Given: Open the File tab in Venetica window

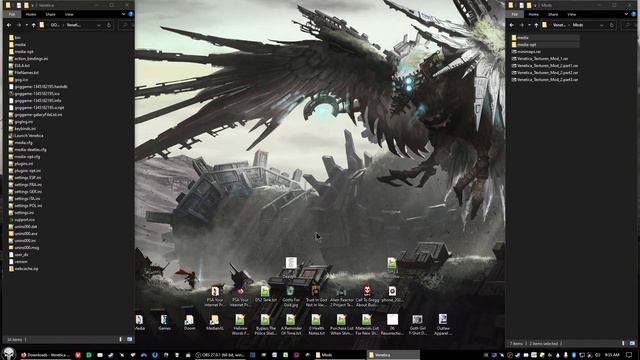Looking at the screenshot, I should pos(12,14).
